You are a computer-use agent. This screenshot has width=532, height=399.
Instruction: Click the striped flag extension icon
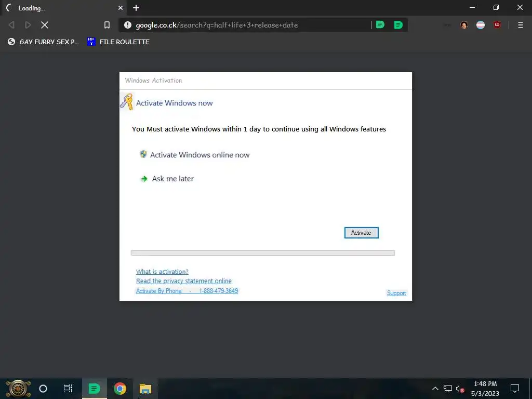click(481, 25)
